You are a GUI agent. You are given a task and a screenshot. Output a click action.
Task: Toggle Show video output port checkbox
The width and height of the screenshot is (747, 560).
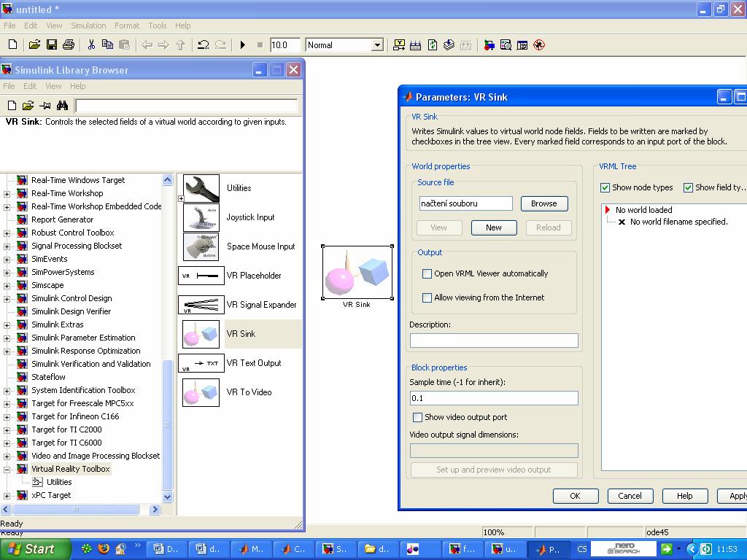point(417,417)
